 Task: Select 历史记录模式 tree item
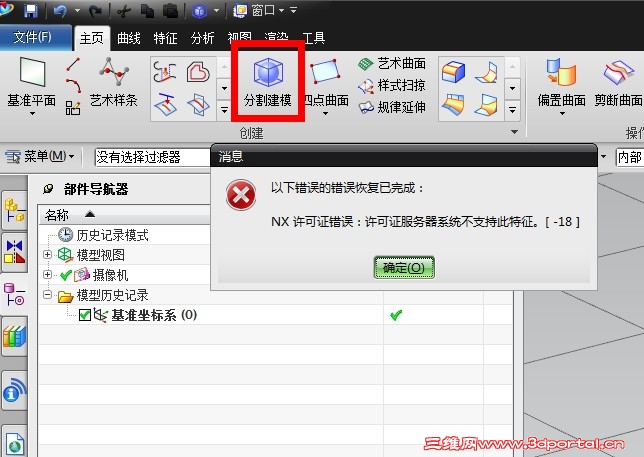pos(103,235)
